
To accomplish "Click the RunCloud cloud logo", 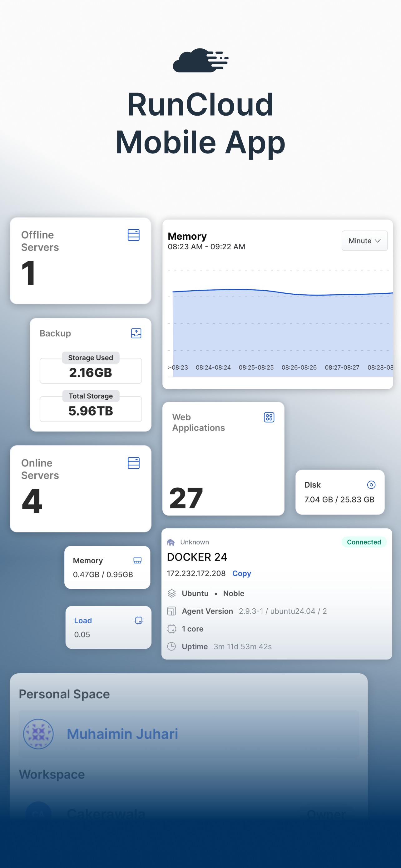I will [200, 60].
